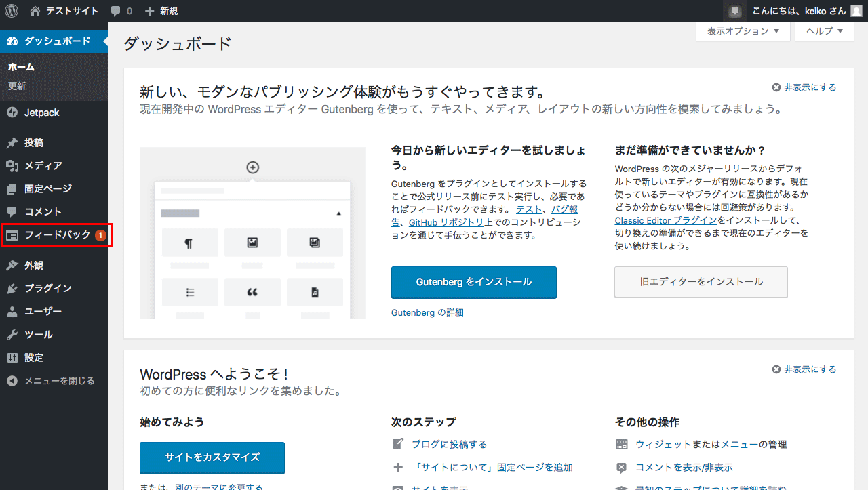Click the フィードバック form icon
The width and height of the screenshot is (868, 490).
coord(12,235)
